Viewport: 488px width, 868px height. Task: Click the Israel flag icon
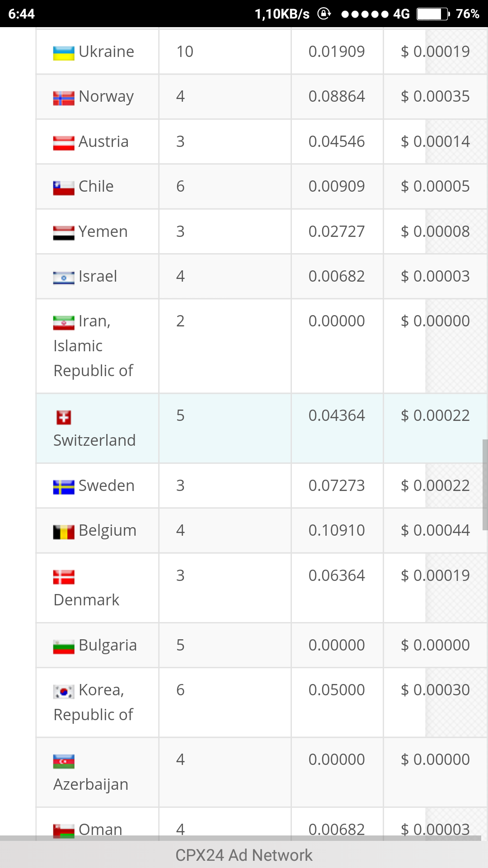point(64,278)
